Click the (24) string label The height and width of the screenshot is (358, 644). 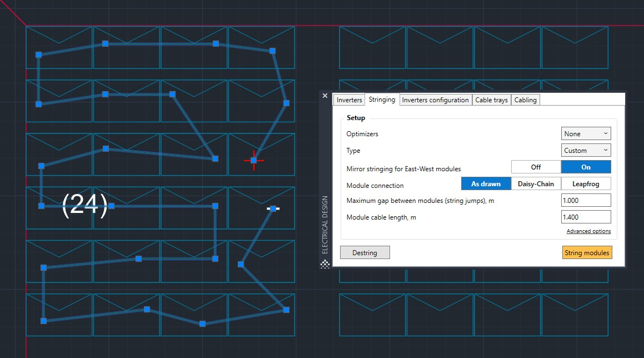(84, 205)
